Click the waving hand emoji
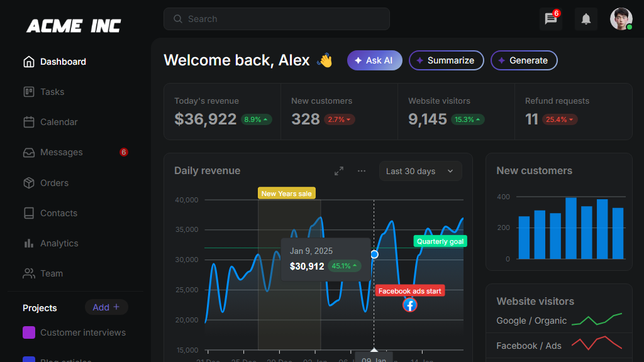Image resolution: width=644 pixels, height=362 pixels. [x=325, y=61]
